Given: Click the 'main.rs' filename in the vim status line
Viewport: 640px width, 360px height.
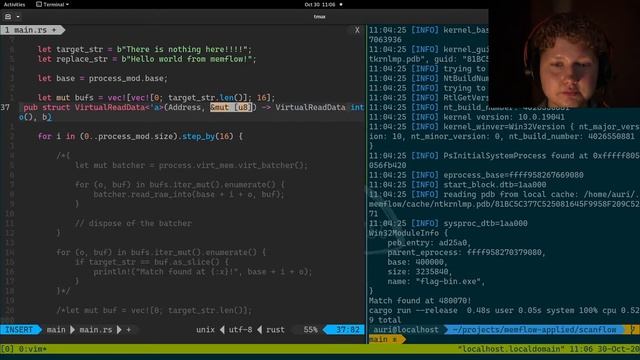Looking at the screenshot, I should coord(96,329).
